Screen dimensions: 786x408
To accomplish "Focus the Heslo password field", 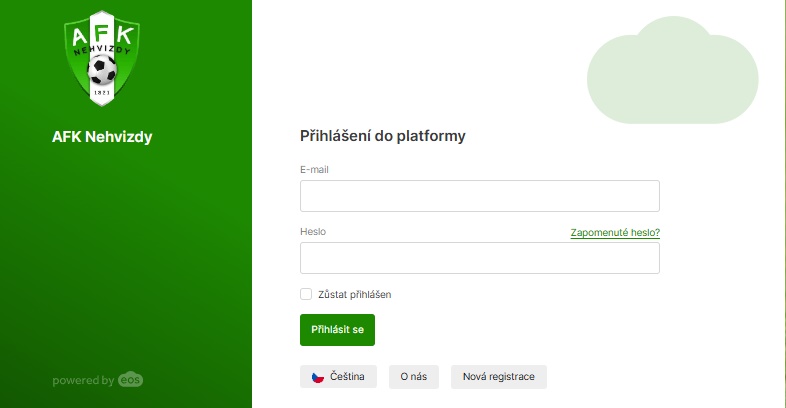I will coord(480,258).
